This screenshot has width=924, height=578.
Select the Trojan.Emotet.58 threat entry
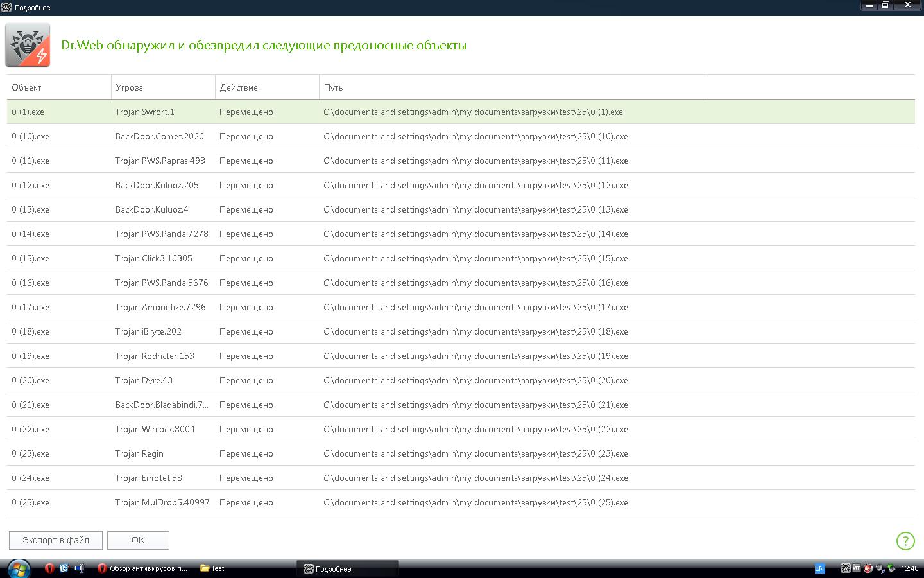pos(149,478)
